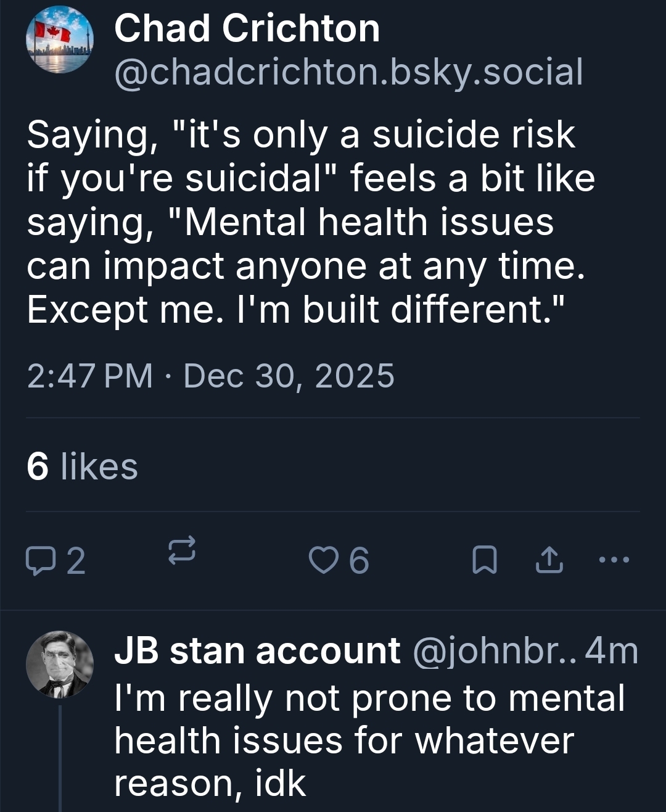Click the 4m timestamp on the reply

pyautogui.click(x=612, y=651)
